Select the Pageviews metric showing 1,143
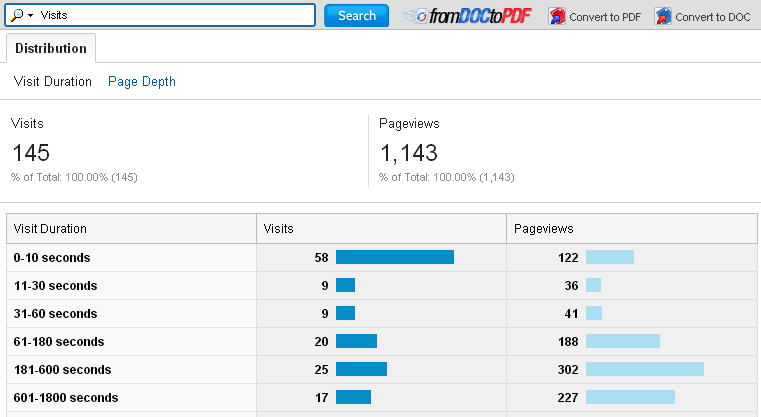Viewport: 761px width, 417px height. (x=408, y=152)
